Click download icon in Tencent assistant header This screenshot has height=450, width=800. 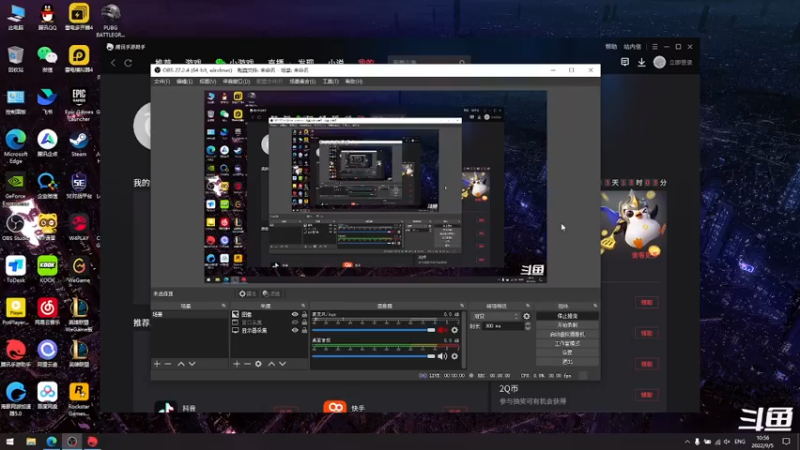pyautogui.click(x=641, y=62)
